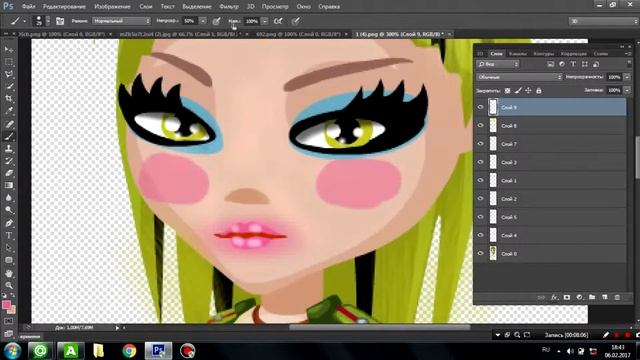The width and height of the screenshot is (640, 360).
Task: Filter layers by type layers icon
Action: pyautogui.click(x=573, y=64)
